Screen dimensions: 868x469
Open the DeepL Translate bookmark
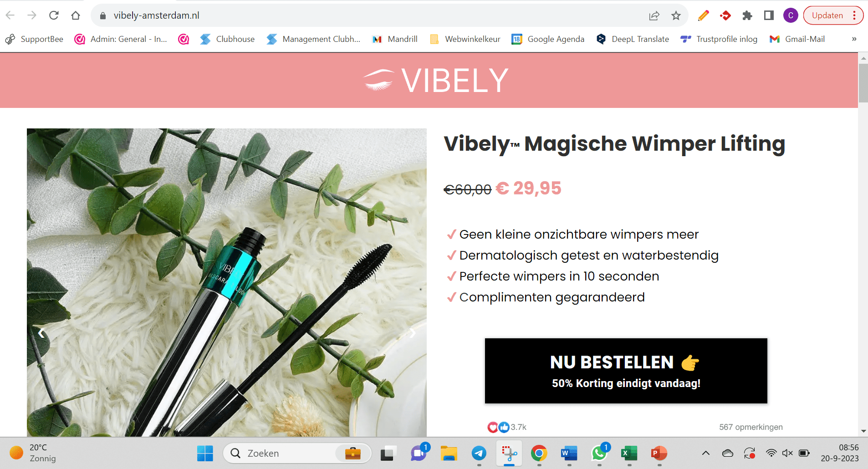tap(633, 39)
